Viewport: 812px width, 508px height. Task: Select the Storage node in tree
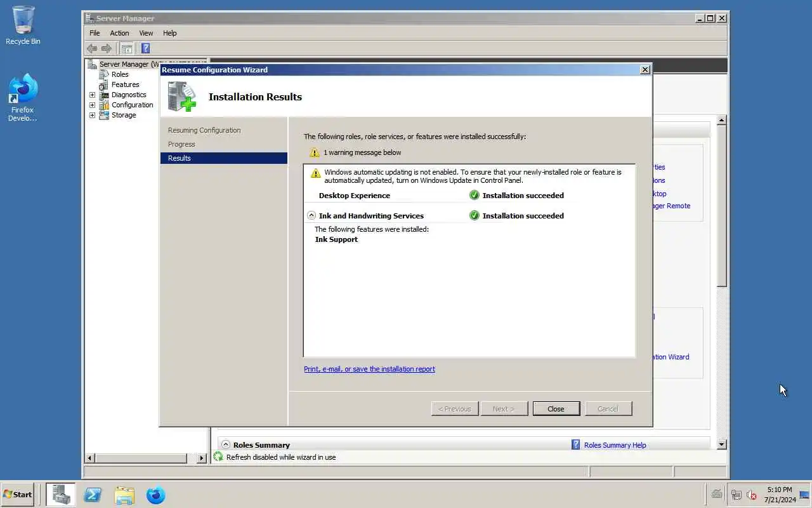click(x=124, y=115)
